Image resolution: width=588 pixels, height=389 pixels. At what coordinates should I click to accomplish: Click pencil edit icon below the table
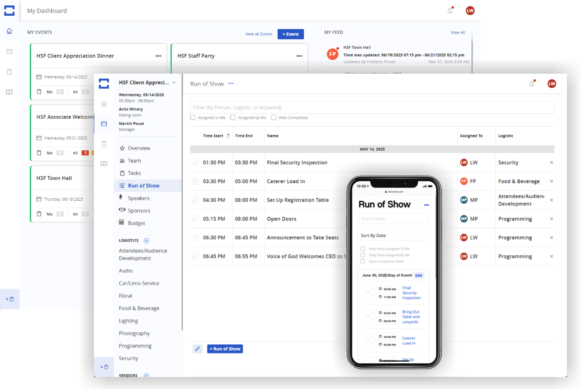(x=197, y=349)
